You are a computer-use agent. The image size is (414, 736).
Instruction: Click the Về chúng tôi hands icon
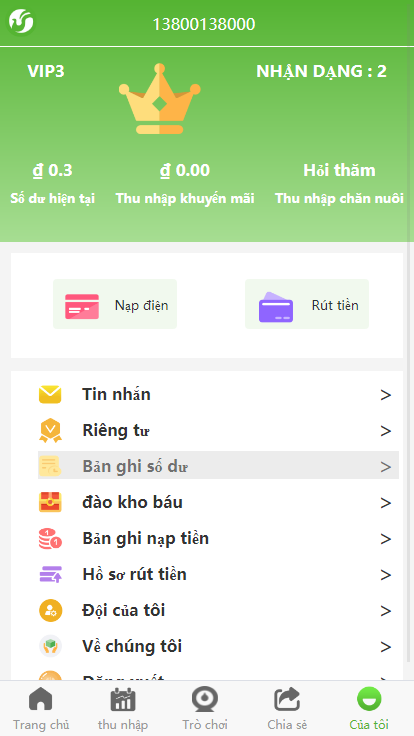click(x=50, y=646)
